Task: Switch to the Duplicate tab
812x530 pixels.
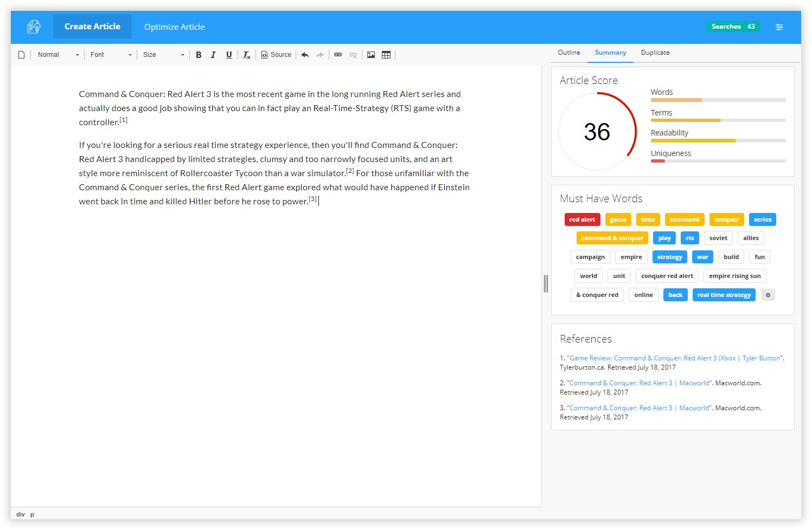Action: pos(655,53)
